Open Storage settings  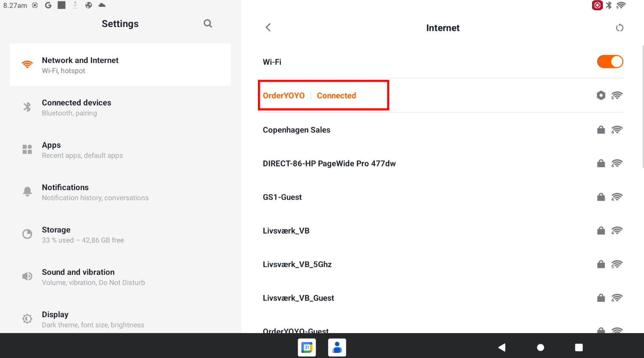120,235
